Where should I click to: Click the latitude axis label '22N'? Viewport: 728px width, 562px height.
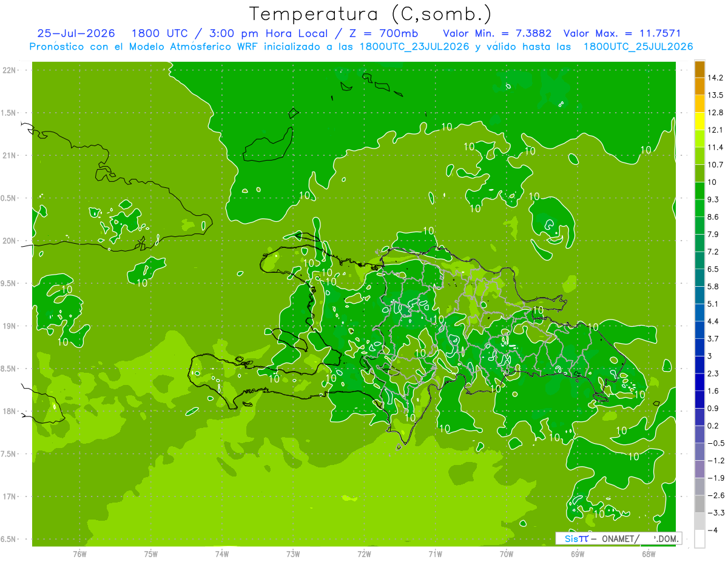tap(10, 70)
